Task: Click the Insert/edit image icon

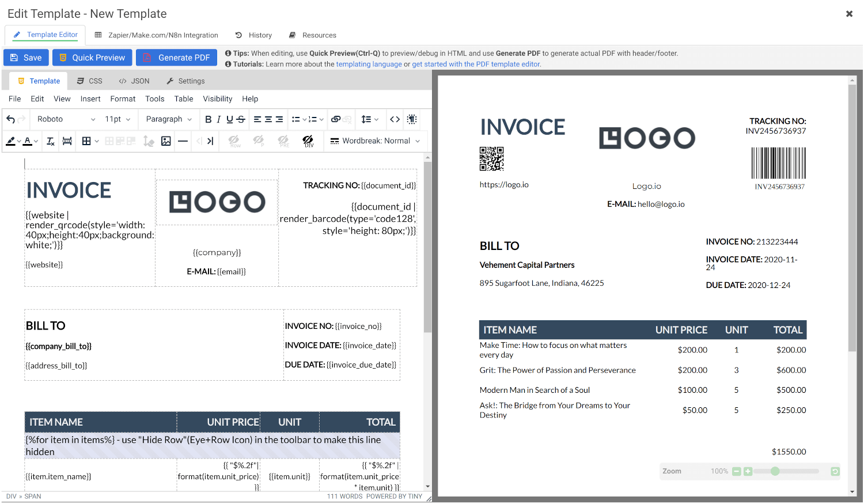Action: [x=166, y=141]
